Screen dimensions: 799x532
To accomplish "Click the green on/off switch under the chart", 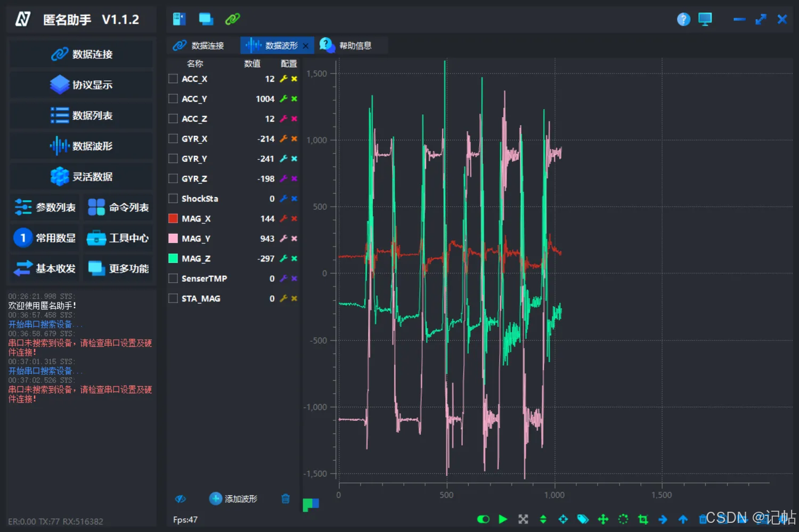I will pyautogui.click(x=483, y=519).
